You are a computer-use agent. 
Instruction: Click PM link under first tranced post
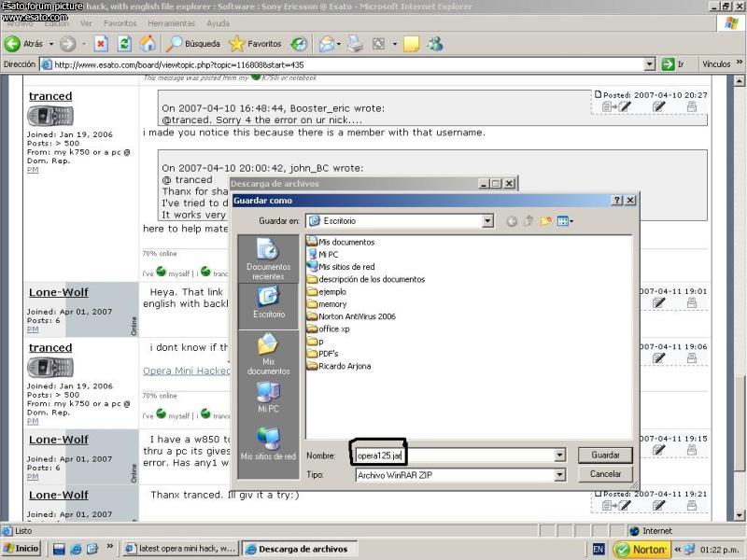click(33, 170)
